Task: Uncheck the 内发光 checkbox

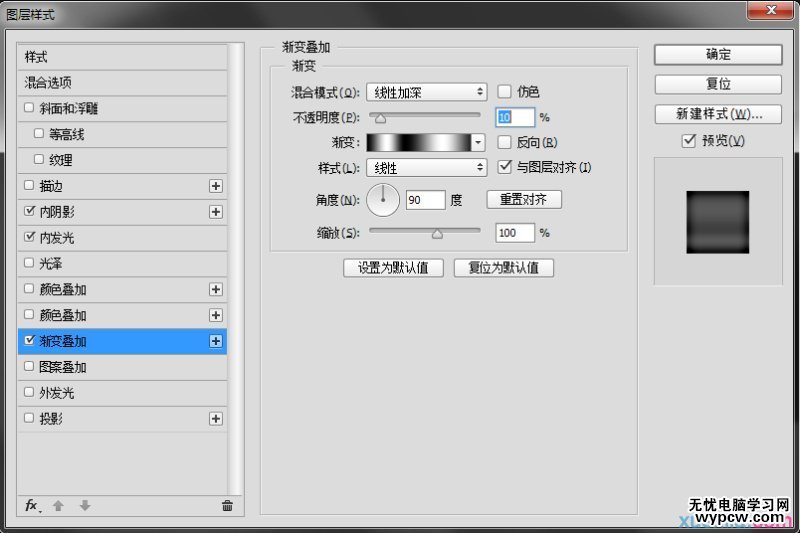Action: coord(29,237)
